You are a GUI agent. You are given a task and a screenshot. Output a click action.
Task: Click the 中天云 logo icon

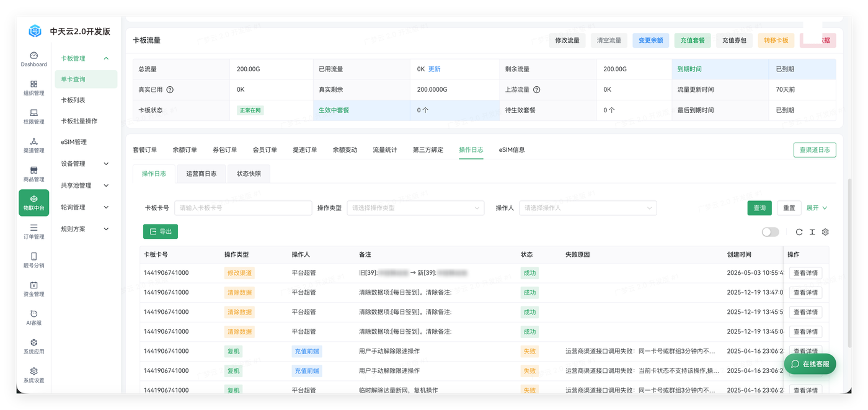[35, 31]
